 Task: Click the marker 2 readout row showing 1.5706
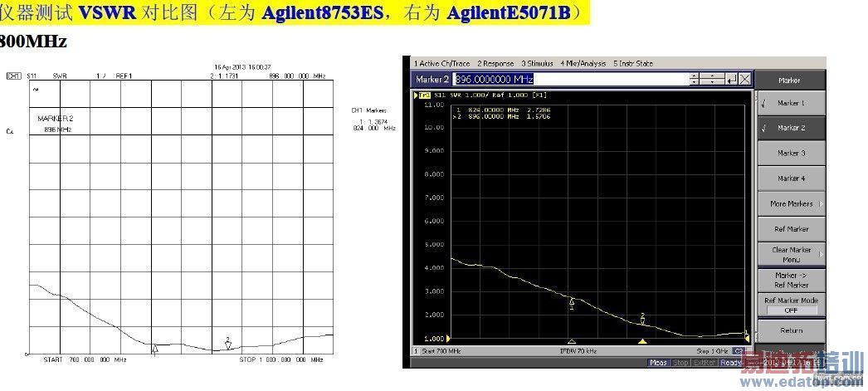[x=503, y=117]
